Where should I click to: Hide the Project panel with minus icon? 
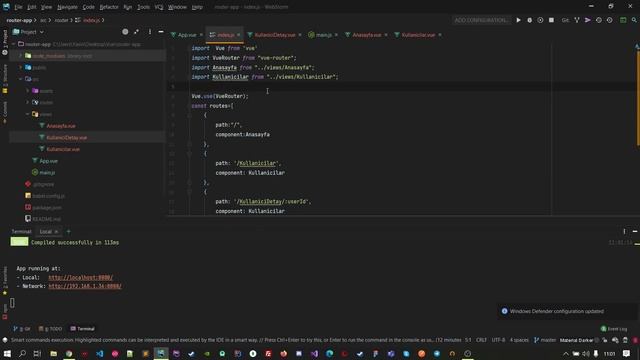[161, 32]
